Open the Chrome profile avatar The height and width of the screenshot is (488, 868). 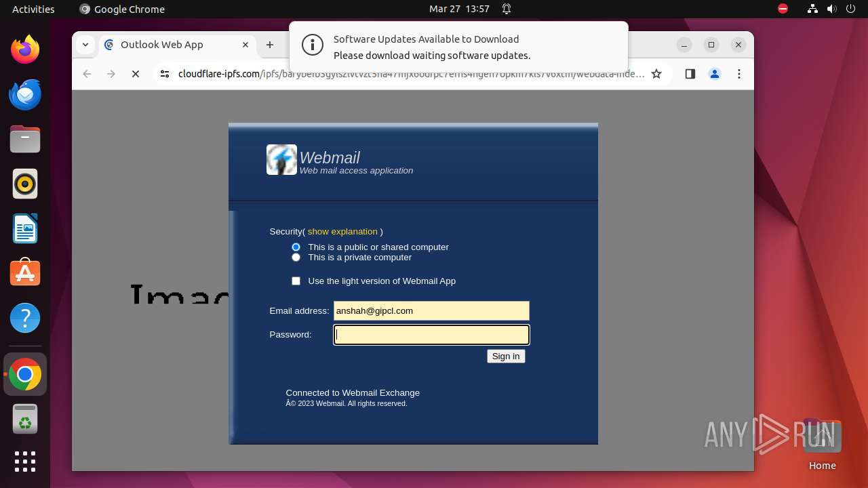pos(715,74)
